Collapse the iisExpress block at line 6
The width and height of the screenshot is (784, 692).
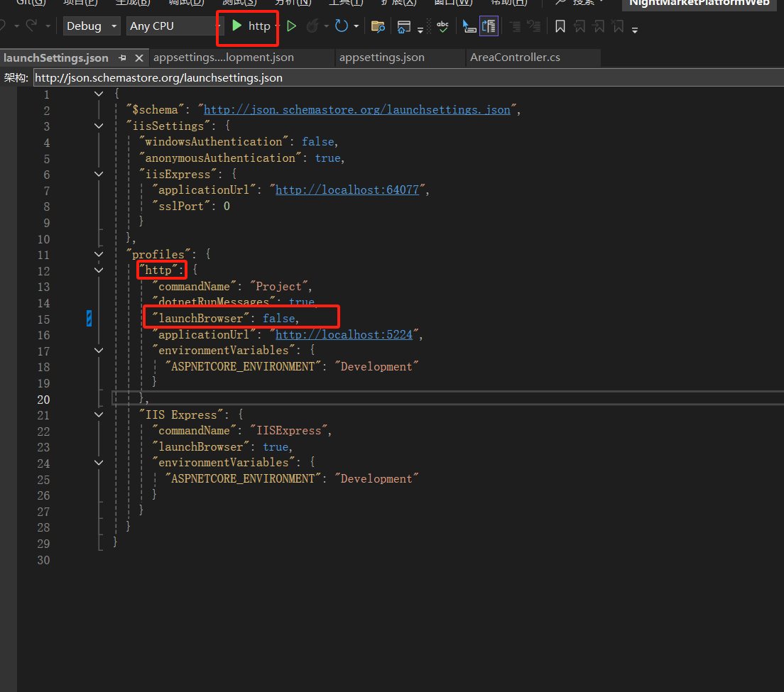coord(99,174)
